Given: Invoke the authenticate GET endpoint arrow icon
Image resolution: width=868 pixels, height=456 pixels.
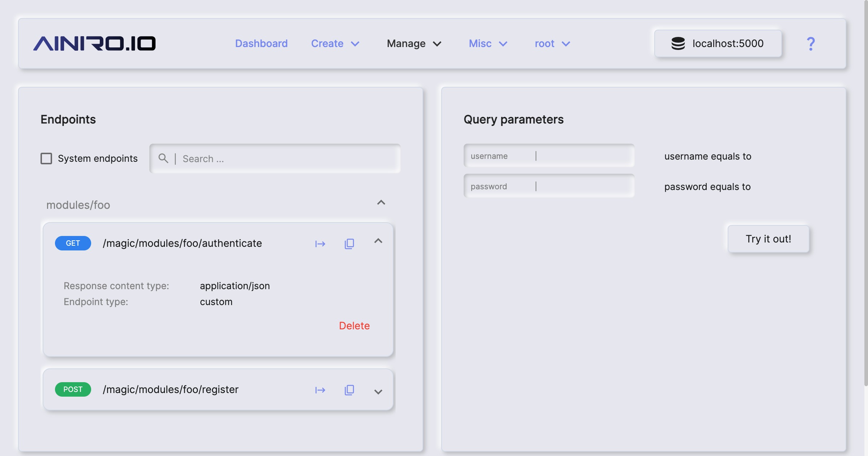Looking at the screenshot, I should pos(320,243).
